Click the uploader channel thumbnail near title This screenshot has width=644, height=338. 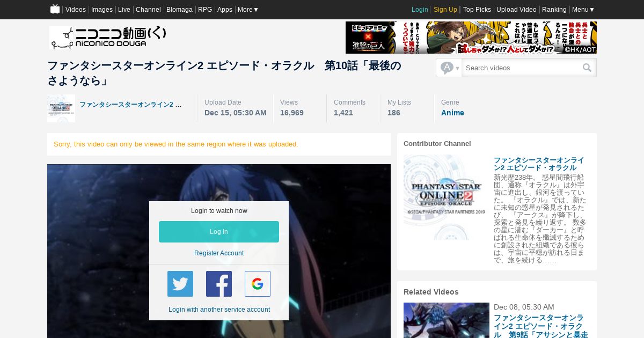(x=61, y=108)
